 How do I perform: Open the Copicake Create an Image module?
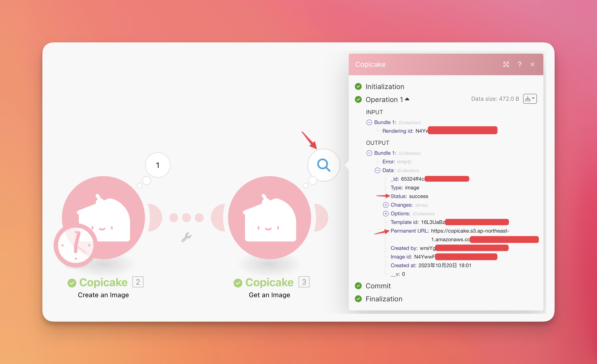[x=103, y=217]
